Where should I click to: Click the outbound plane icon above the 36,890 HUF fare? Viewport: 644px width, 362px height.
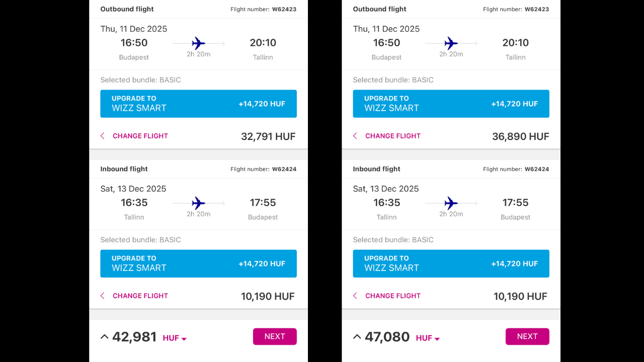pos(451,43)
